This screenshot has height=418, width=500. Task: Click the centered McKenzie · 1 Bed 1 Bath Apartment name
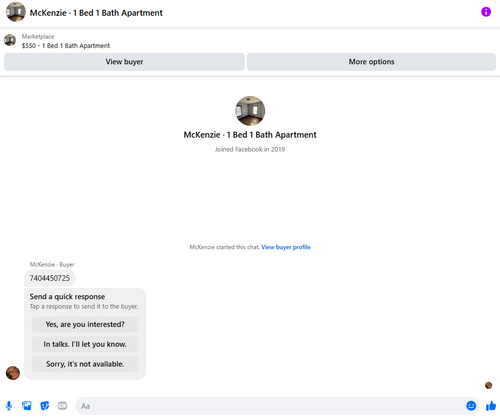pyautogui.click(x=250, y=135)
